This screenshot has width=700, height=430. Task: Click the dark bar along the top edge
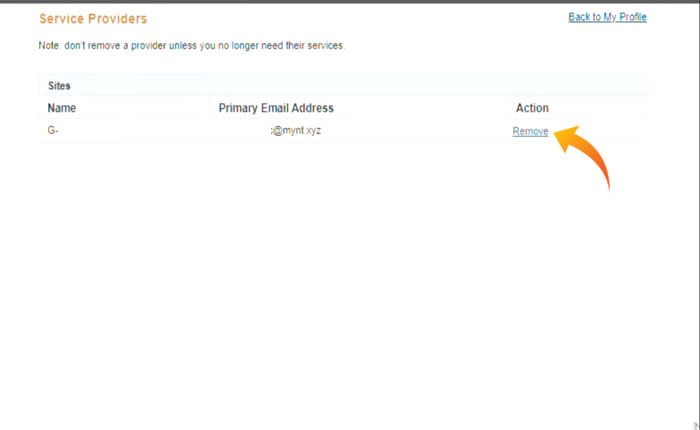point(350,2)
